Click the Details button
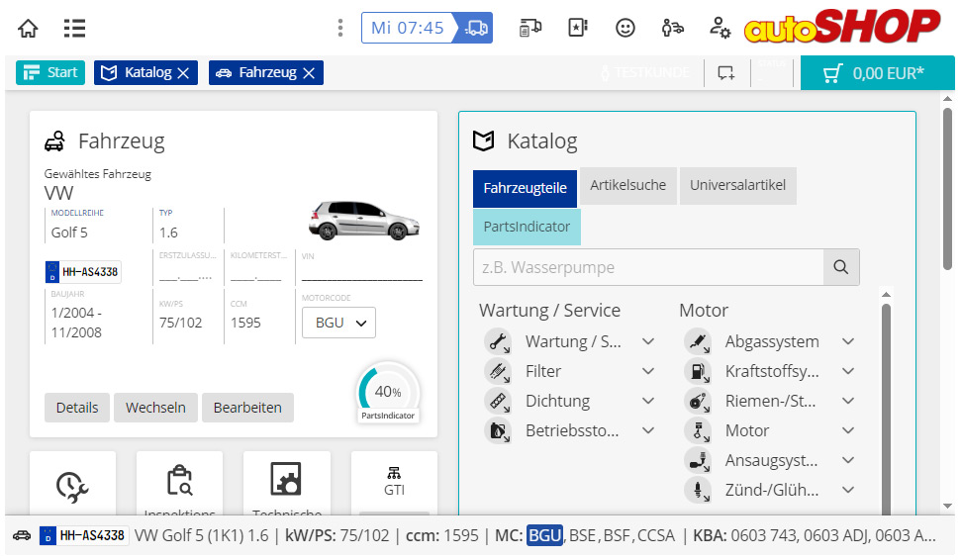Viewport: 961px width, 560px height. [x=77, y=408]
